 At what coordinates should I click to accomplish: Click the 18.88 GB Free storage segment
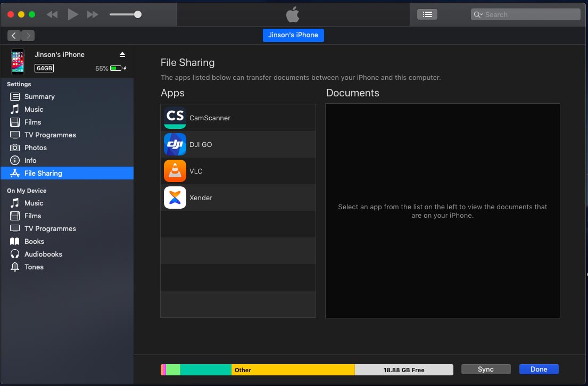404,370
